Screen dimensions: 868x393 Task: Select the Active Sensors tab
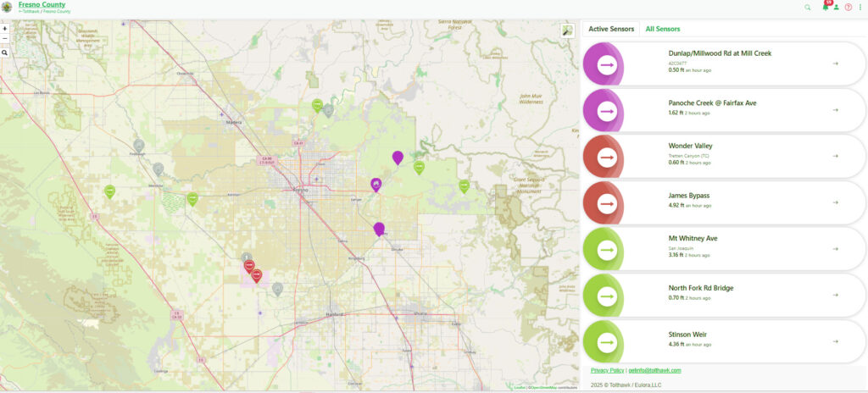coord(610,29)
